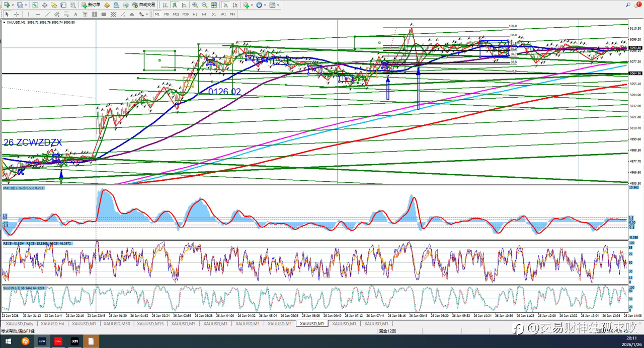Open the tile windows layout icon
The image size is (644, 348).
(x=214, y=5)
